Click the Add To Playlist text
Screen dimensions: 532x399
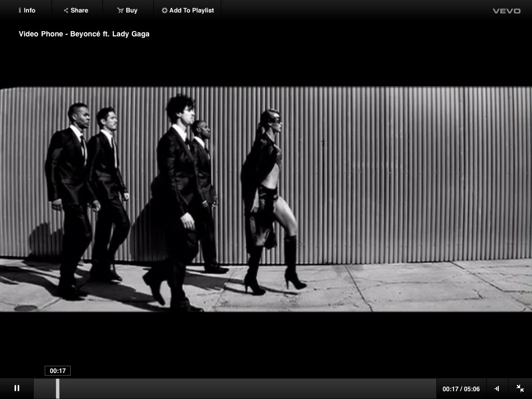[191, 10]
